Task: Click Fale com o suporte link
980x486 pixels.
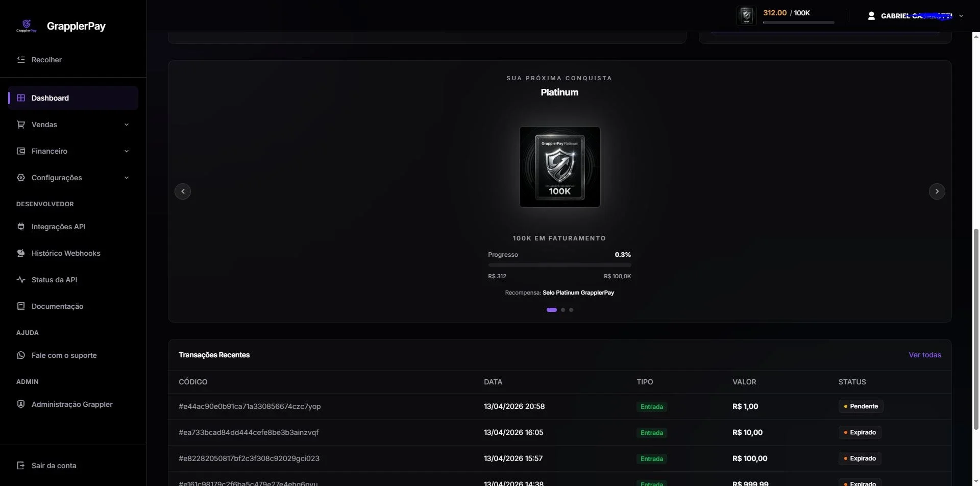Action: 73,355
